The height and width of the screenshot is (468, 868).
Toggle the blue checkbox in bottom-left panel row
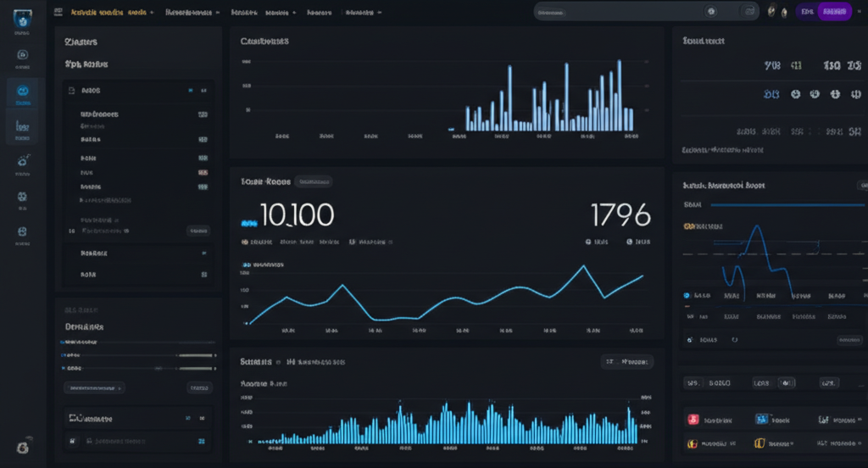201,442
